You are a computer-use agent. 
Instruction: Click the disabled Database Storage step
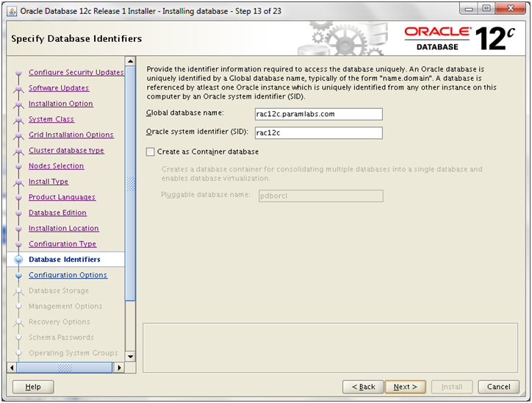(59, 290)
